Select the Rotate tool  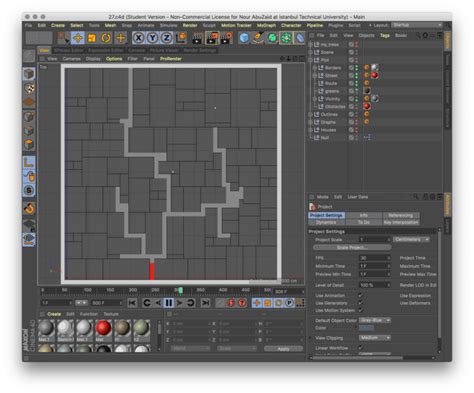point(106,38)
